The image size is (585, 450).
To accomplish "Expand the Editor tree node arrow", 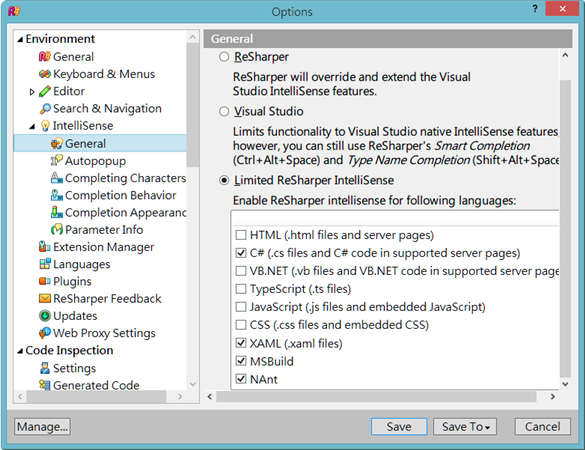I will click(32, 92).
